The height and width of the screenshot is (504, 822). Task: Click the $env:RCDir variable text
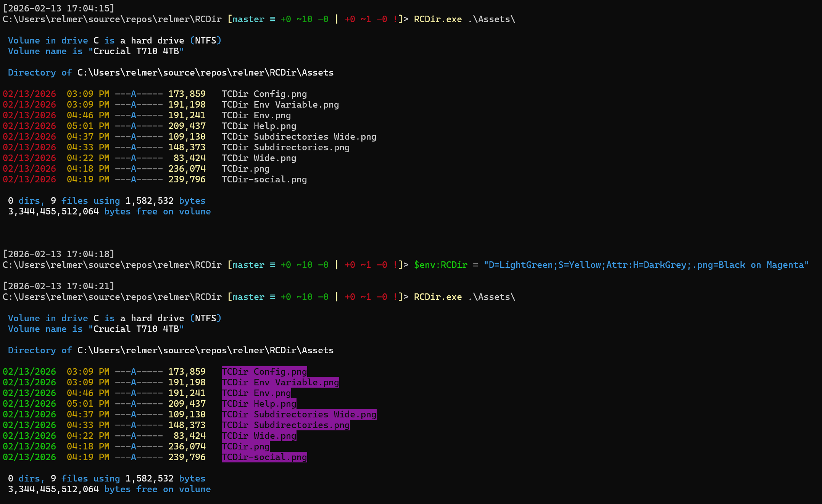tap(440, 265)
